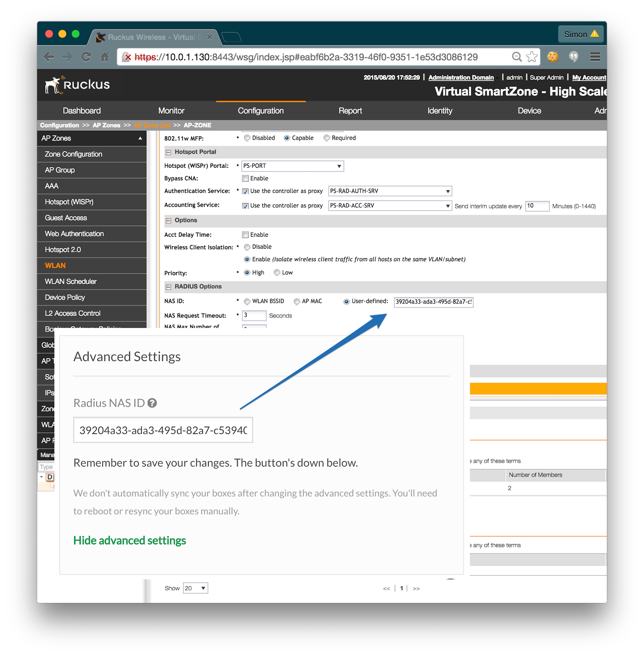Toggle Accounting Service controller proxy checkbox
Image resolution: width=644 pixels, height=656 pixels.
pyautogui.click(x=245, y=206)
